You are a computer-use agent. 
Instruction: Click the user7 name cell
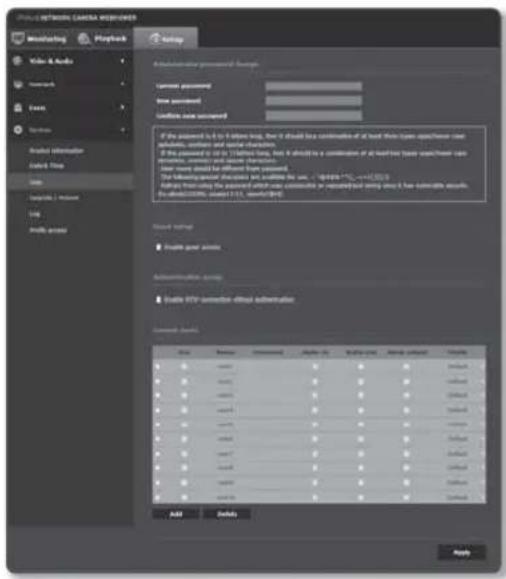(x=225, y=453)
